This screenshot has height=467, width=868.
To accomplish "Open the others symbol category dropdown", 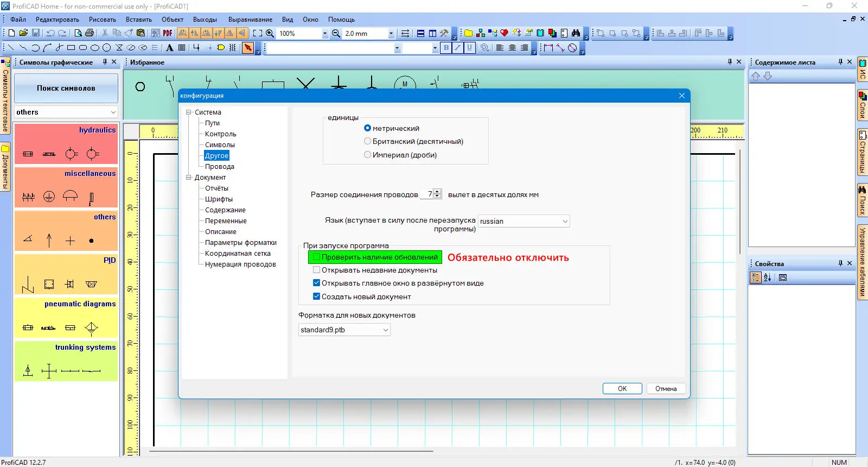I will click(66, 112).
